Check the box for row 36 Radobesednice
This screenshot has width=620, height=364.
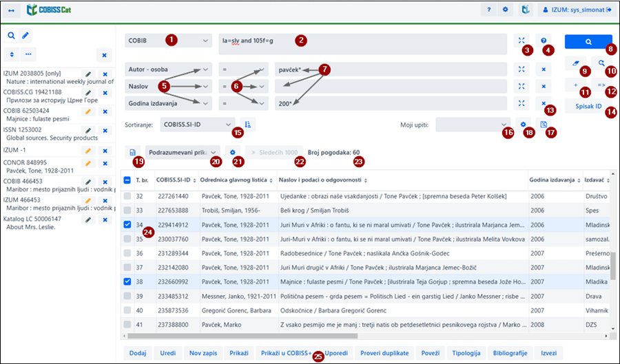pyautogui.click(x=127, y=253)
